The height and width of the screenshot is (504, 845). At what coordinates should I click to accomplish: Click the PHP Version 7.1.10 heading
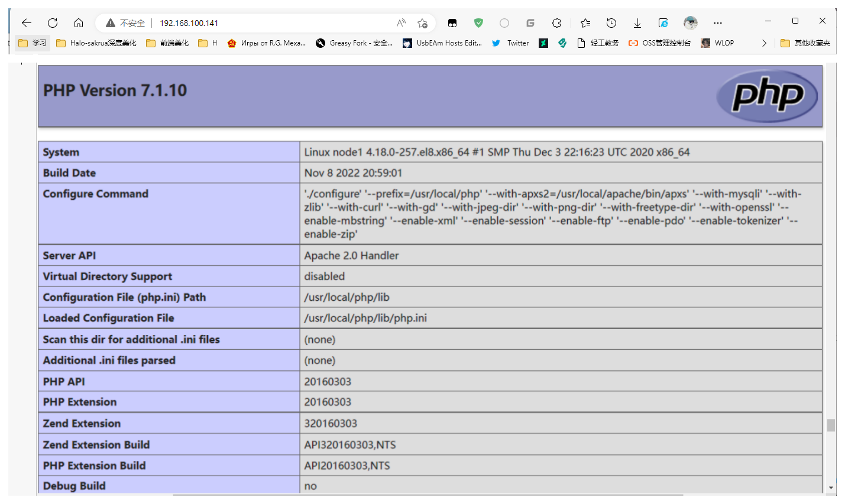click(x=115, y=90)
